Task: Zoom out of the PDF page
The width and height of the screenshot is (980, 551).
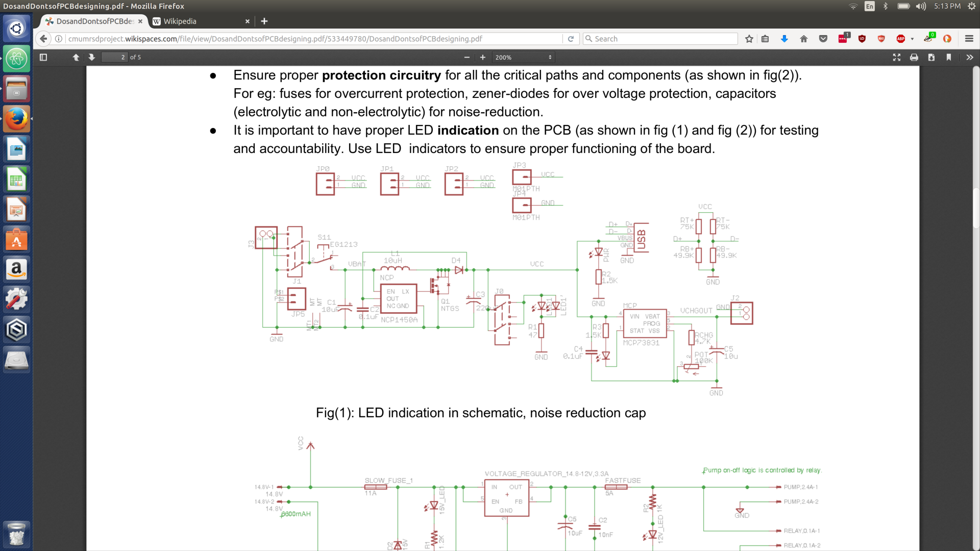Action: 466,57
